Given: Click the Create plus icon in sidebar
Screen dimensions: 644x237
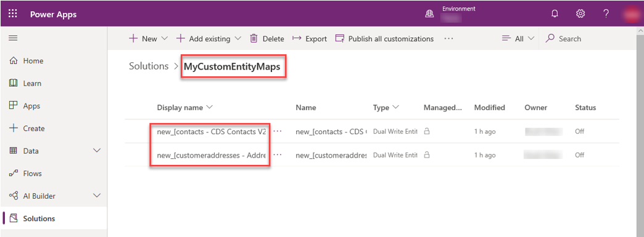Looking at the screenshot, I should pos(13,128).
